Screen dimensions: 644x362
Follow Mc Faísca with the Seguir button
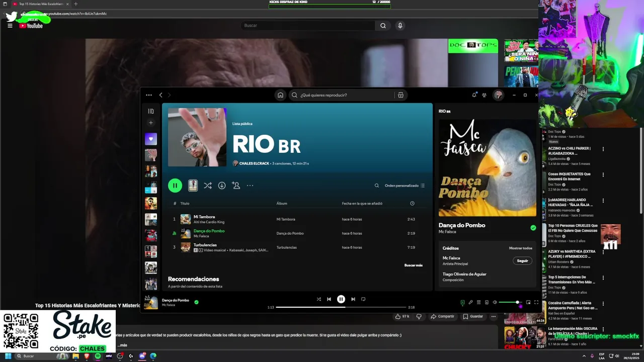[x=523, y=261]
